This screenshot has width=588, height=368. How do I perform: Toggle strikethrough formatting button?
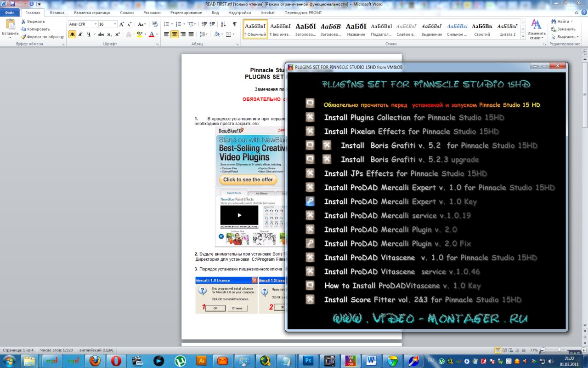101,34
